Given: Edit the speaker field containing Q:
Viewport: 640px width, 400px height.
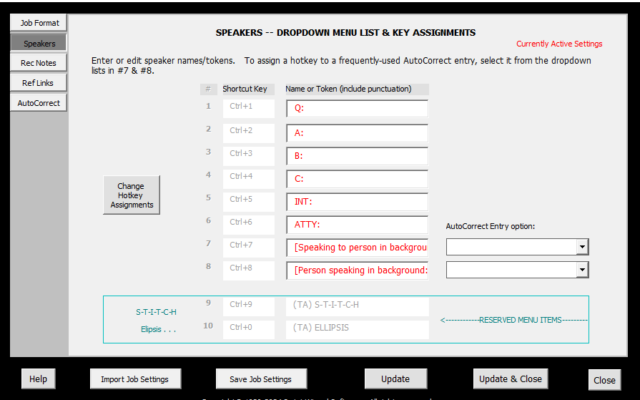Looking at the screenshot, I should [x=357, y=109].
